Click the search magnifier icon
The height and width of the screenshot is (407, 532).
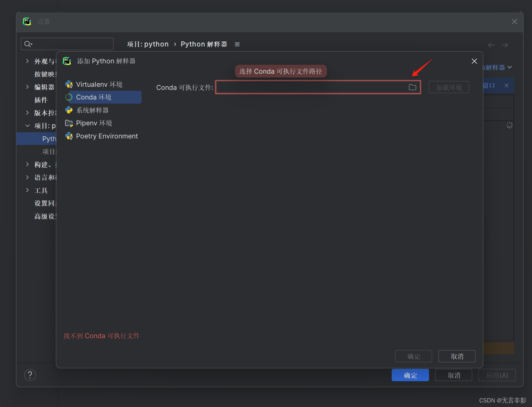point(28,44)
